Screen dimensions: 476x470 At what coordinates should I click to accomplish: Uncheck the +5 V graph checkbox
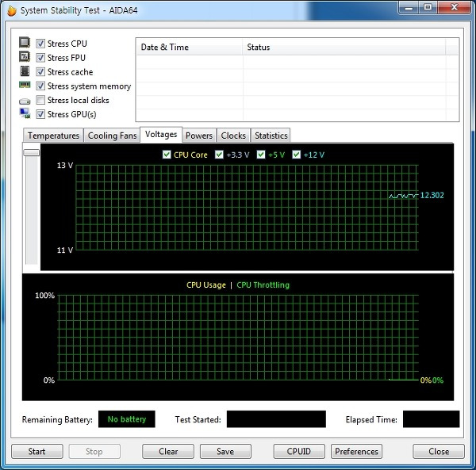click(261, 155)
